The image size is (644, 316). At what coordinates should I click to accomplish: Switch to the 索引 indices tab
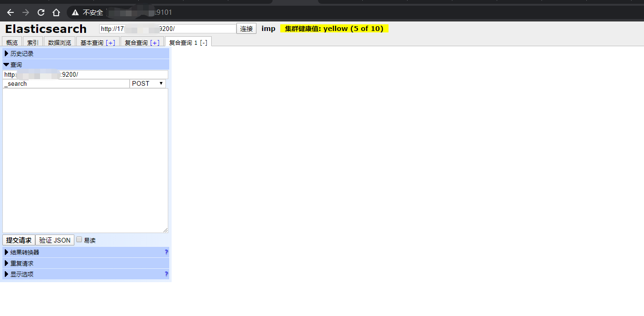point(33,42)
